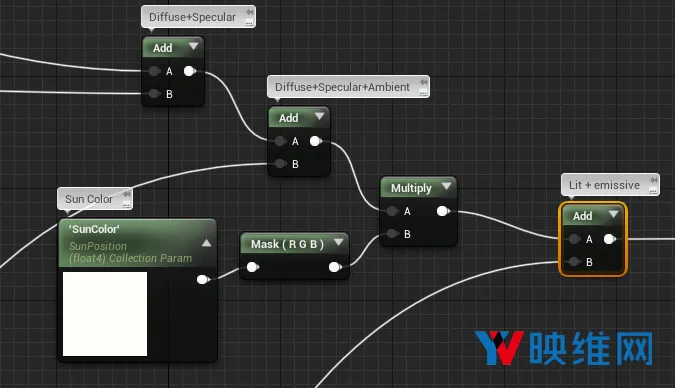Toggle bubble visibility on Diffuse+Specular comment
The height and width of the screenshot is (388, 675).
[249, 22]
